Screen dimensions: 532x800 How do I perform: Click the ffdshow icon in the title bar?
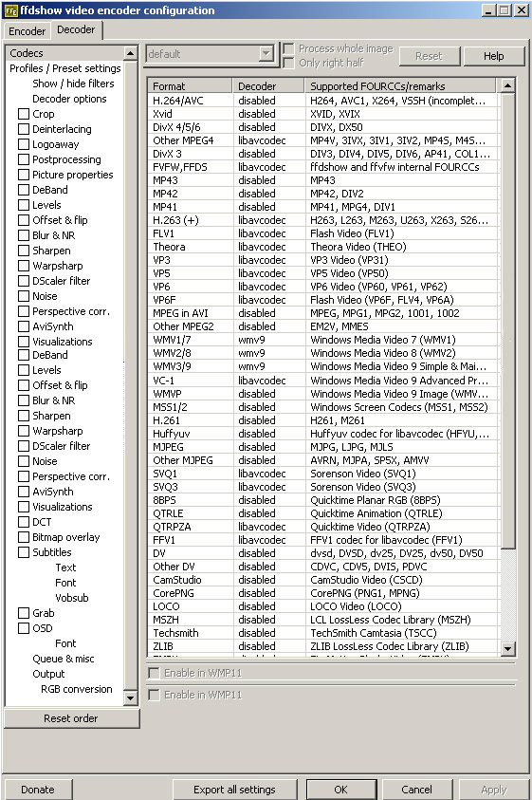[x=10, y=10]
